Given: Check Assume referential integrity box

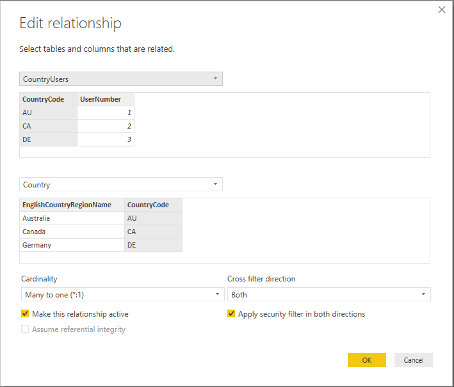Looking at the screenshot, I should pyautogui.click(x=25, y=329).
